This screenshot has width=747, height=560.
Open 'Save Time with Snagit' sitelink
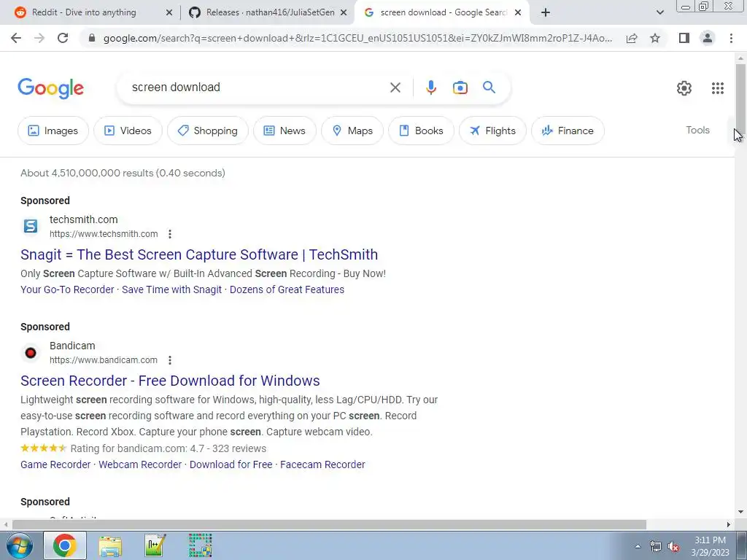(x=172, y=289)
